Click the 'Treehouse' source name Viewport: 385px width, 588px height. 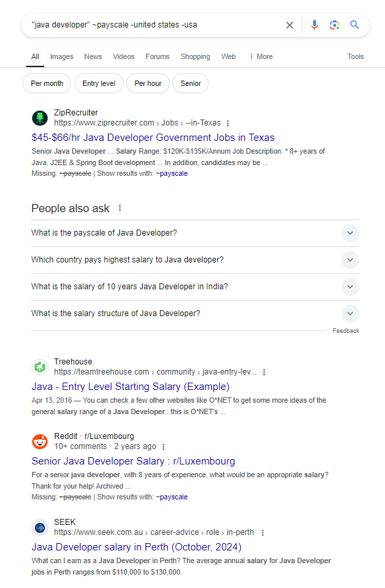pyautogui.click(x=73, y=362)
